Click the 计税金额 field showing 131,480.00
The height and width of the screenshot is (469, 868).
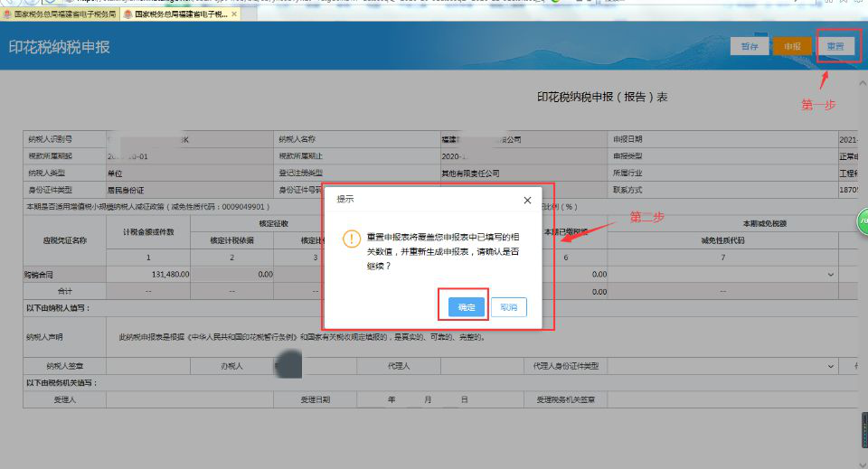coord(147,274)
